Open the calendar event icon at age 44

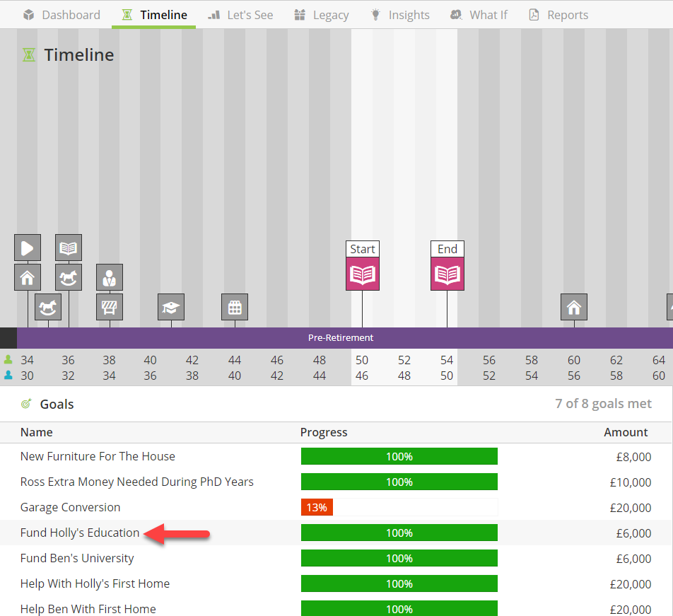235,307
